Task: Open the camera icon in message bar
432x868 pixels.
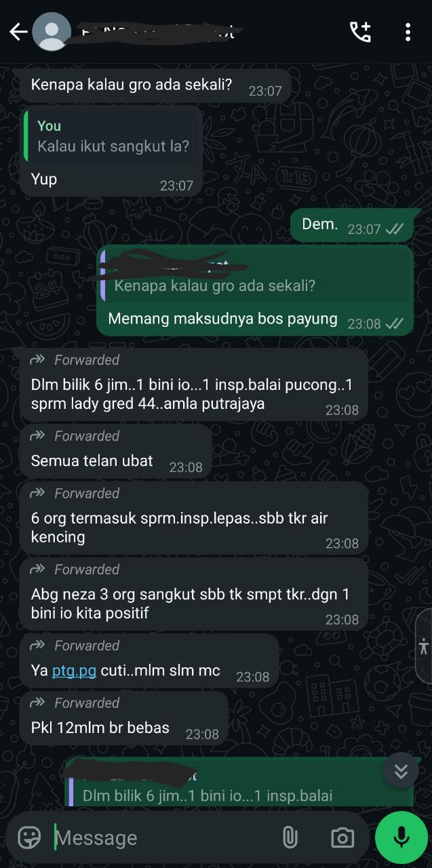Action: tap(342, 837)
